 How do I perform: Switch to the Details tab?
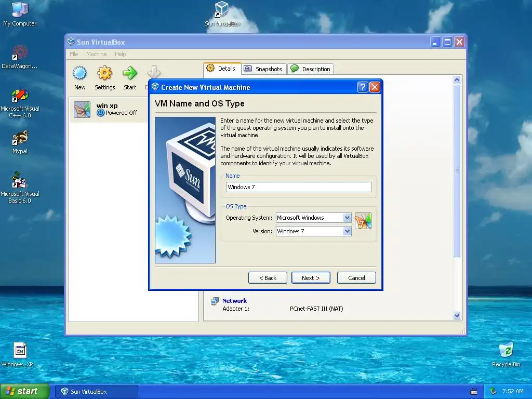pyautogui.click(x=222, y=69)
